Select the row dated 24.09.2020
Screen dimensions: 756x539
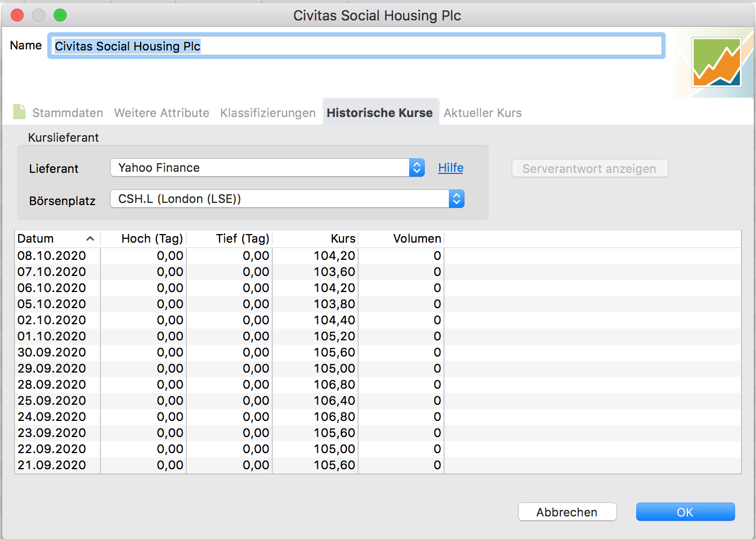pyautogui.click(x=378, y=417)
